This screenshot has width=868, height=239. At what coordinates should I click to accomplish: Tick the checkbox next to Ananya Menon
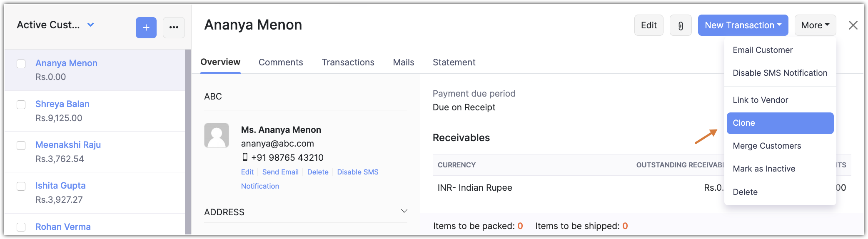click(x=21, y=64)
